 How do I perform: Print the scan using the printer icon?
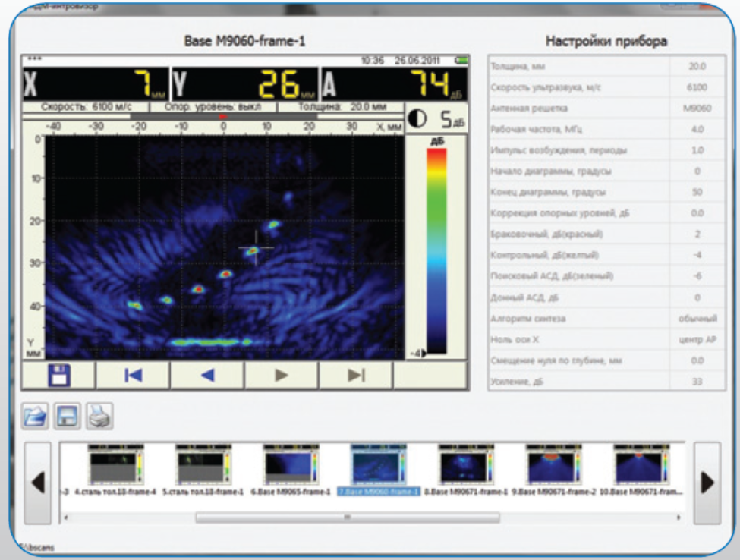coord(100,416)
